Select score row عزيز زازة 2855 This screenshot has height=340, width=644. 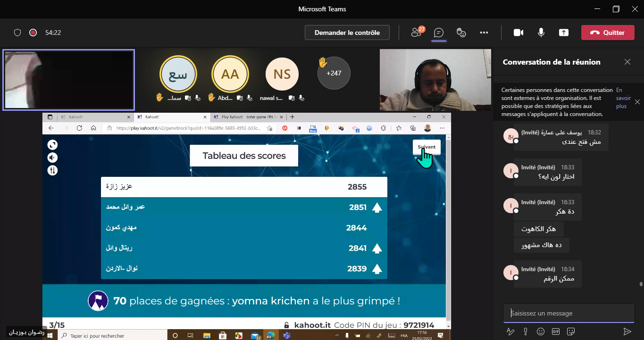click(x=244, y=187)
